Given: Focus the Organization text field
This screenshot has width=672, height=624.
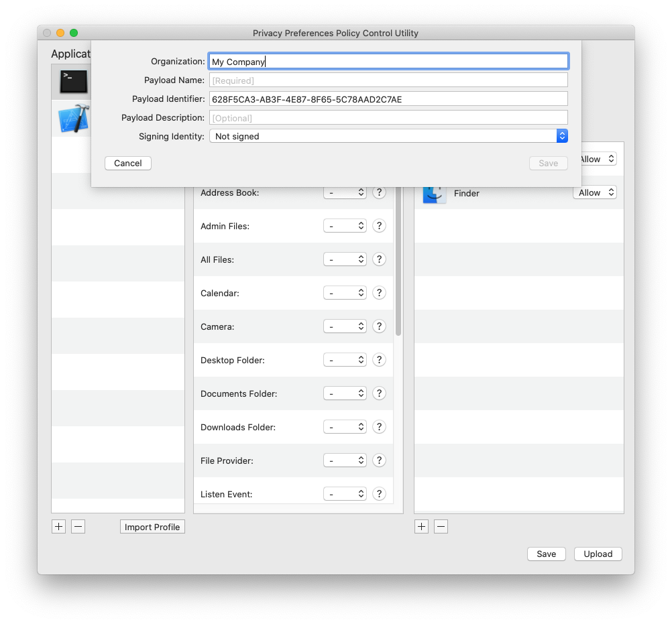Looking at the screenshot, I should pyautogui.click(x=389, y=61).
